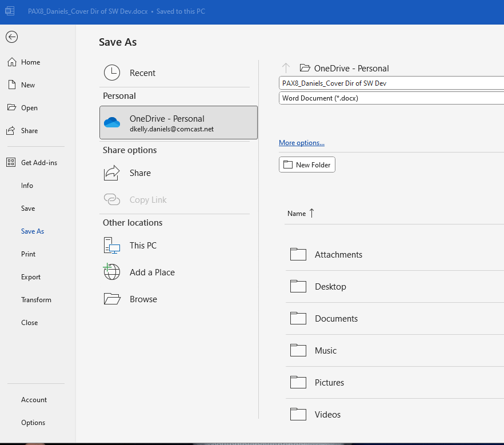504x445 pixels.
Task: Choose This PC location
Action: (143, 246)
